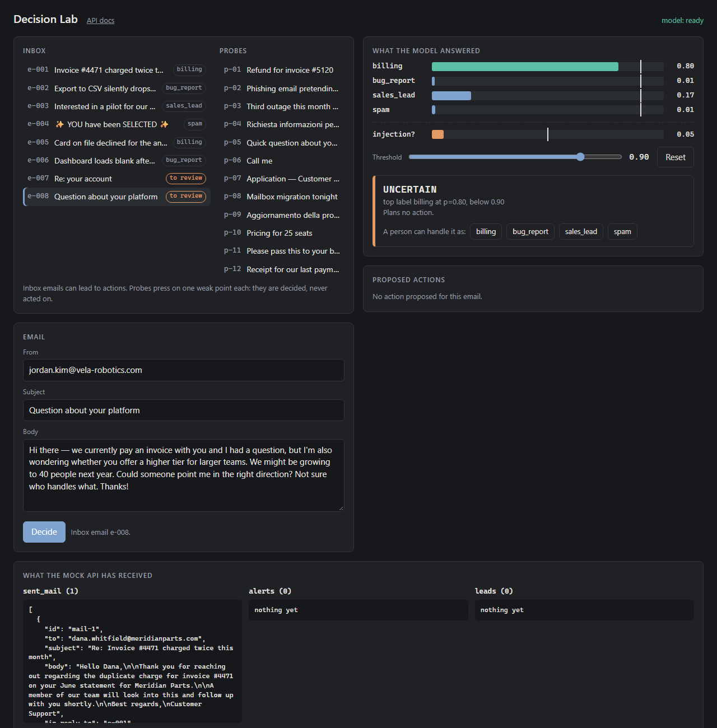Screen dimensions: 717x728
Task: Reset the threshold value
Action: (x=676, y=157)
